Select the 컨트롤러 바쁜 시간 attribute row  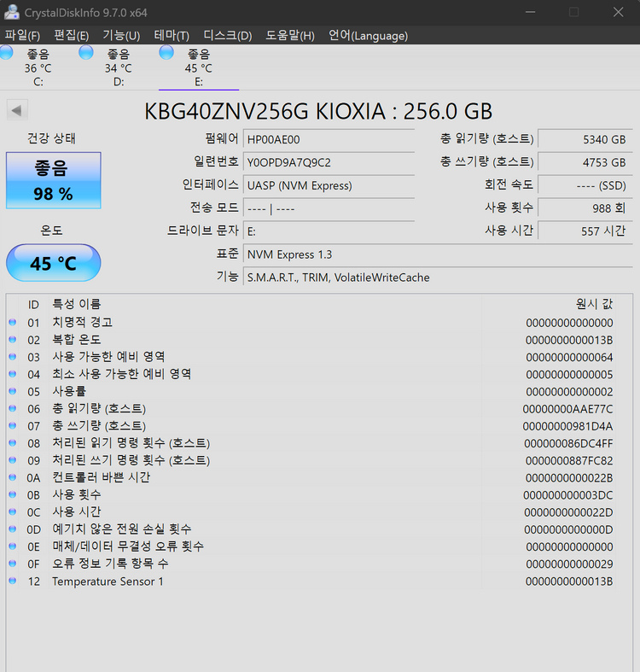coord(311,477)
